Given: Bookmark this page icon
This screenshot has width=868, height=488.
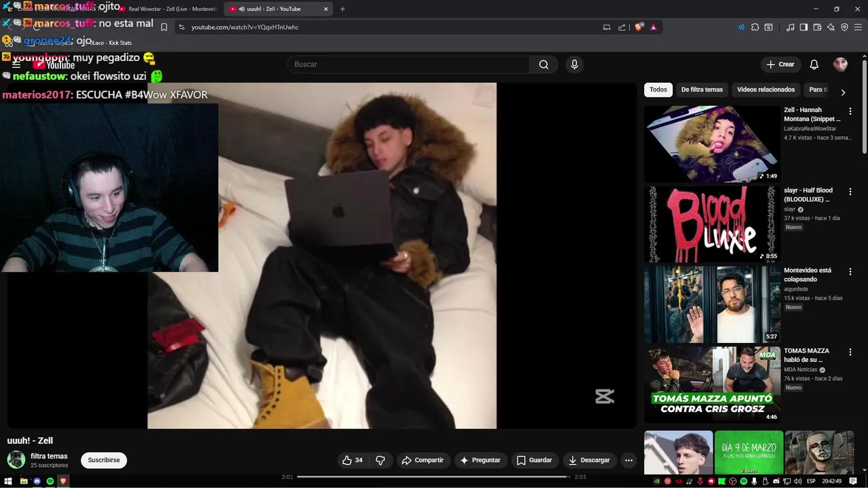Looking at the screenshot, I should (164, 27).
